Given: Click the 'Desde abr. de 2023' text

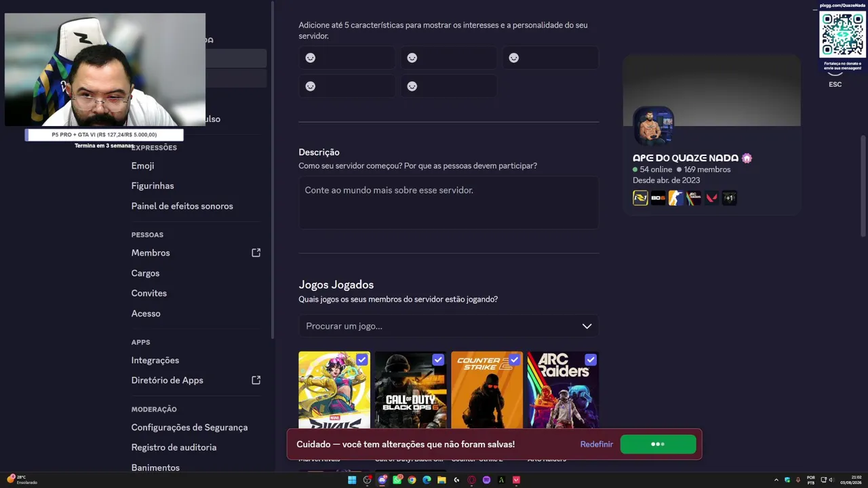Looking at the screenshot, I should [x=666, y=180].
